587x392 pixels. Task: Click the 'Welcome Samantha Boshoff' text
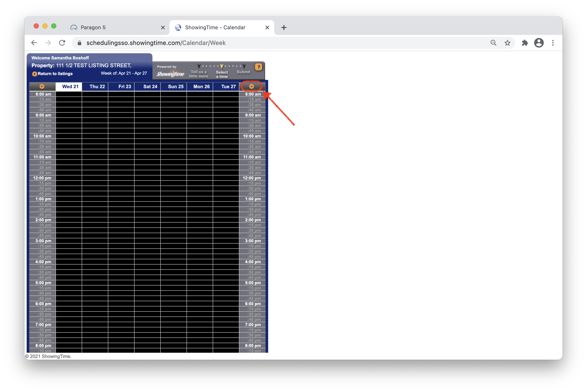point(60,58)
